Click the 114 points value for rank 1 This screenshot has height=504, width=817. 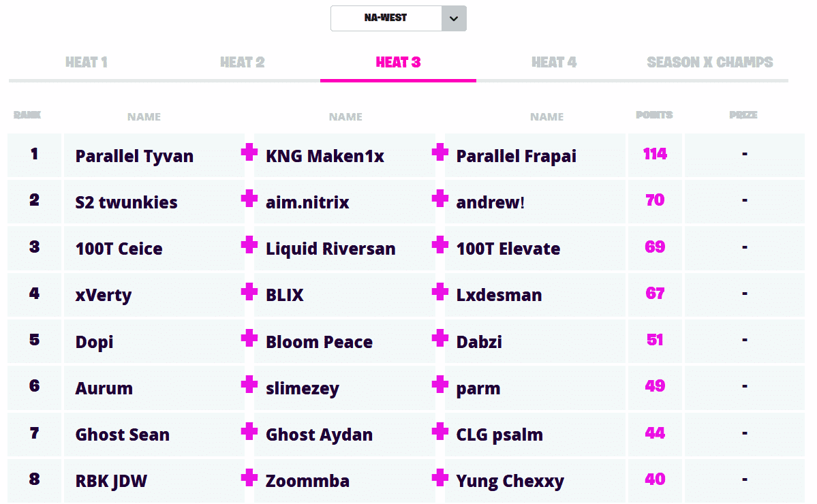pos(655,154)
